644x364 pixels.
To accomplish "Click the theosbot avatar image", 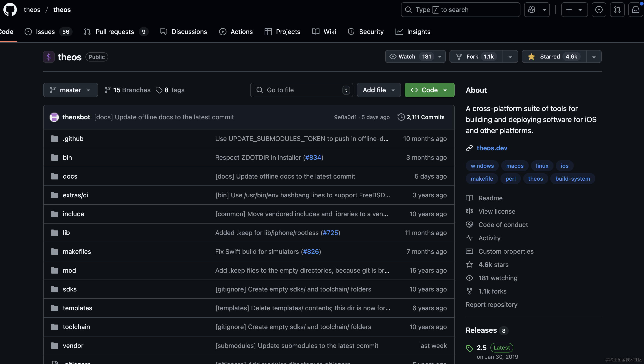I will tap(54, 117).
